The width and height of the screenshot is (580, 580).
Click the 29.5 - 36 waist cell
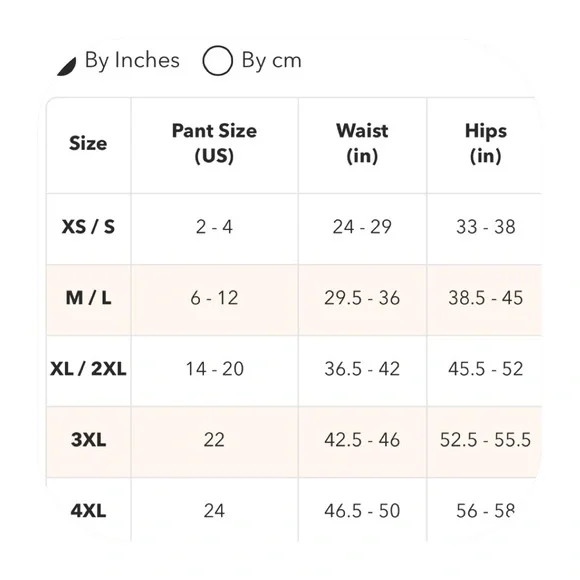pyautogui.click(x=362, y=298)
